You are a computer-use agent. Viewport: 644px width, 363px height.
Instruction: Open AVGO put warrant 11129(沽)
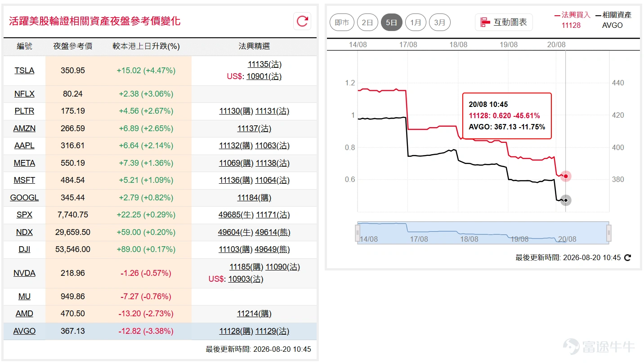click(272, 331)
